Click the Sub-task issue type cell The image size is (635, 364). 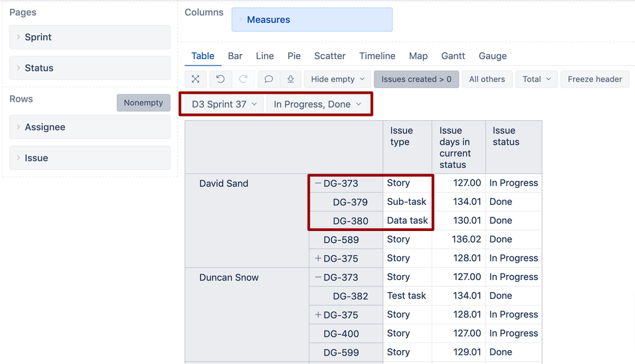tap(407, 202)
